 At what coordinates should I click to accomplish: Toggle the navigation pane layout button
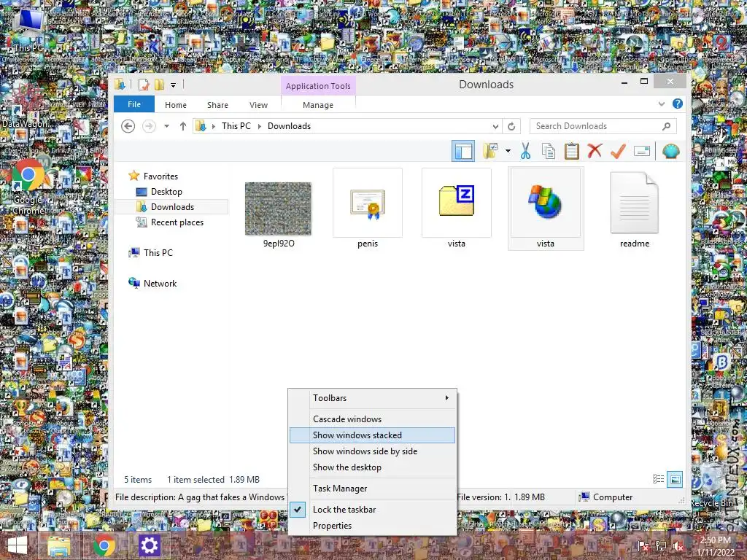pyautogui.click(x=463, y=152)
